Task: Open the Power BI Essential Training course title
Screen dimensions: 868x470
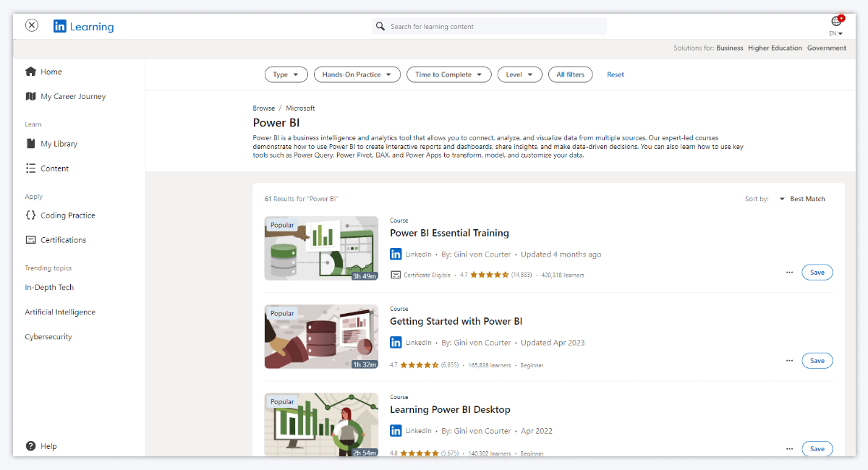Action: 449,233
